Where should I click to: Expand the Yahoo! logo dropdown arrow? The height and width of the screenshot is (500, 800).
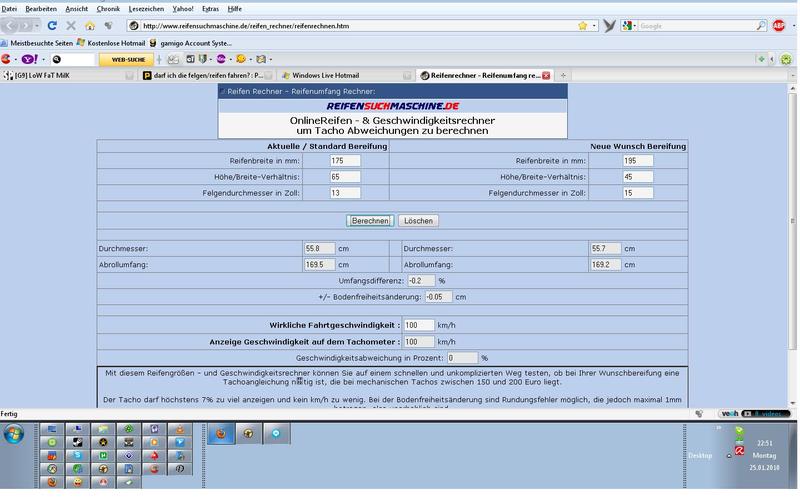click(x=43, y=60)
